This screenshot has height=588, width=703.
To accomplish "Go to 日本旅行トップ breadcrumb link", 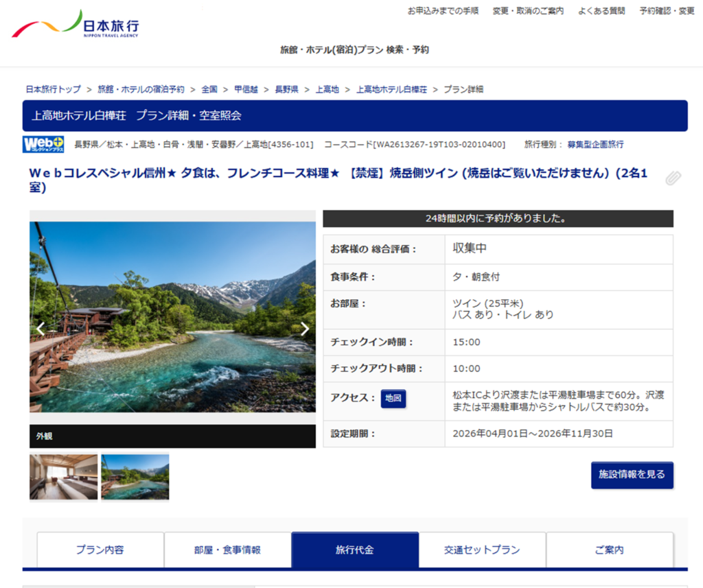I will tap(53, 89).
